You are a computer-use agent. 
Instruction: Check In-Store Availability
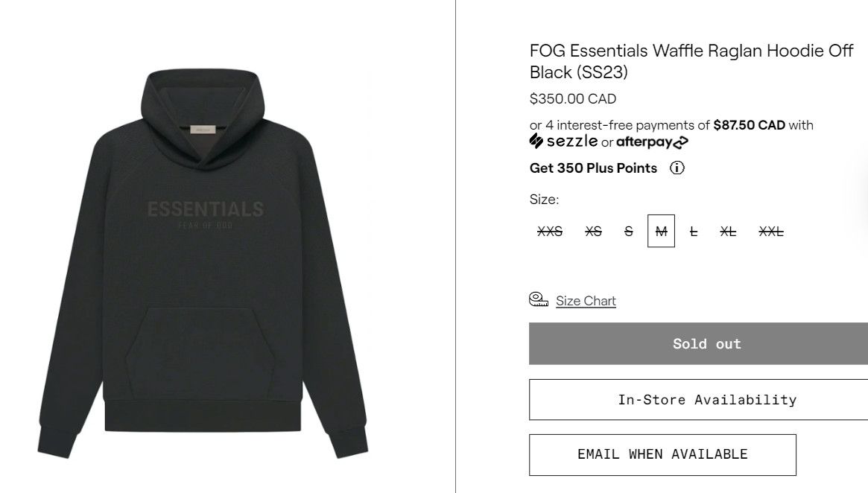[699, 399]
